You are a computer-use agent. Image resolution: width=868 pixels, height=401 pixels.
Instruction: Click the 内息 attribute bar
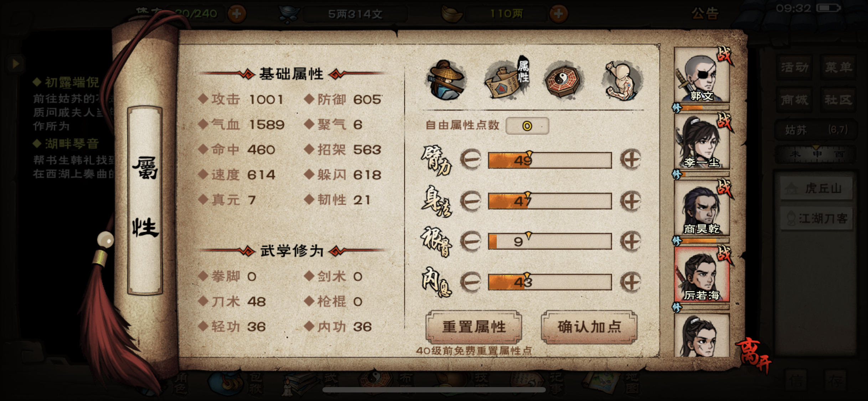tap(550, 282)
